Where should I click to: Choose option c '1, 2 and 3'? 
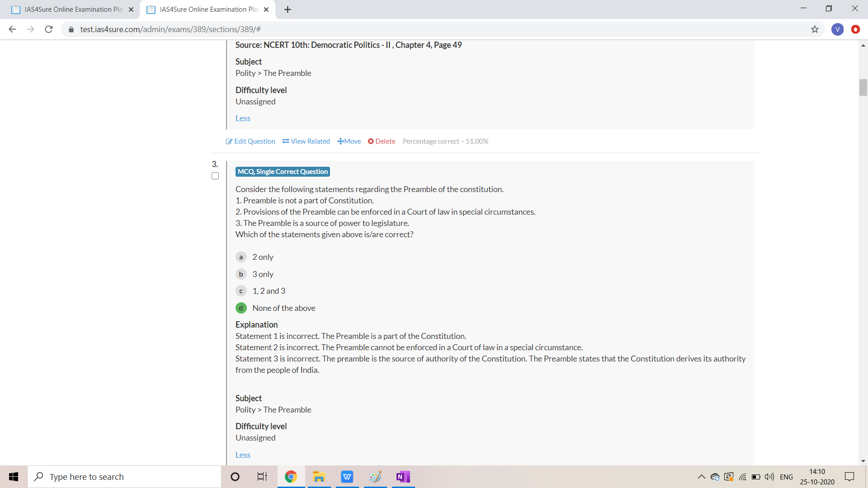[x=241, y=291]
